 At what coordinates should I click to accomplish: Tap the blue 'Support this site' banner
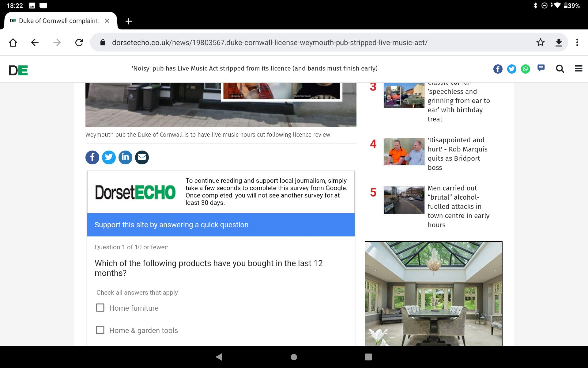click(221, 225)
